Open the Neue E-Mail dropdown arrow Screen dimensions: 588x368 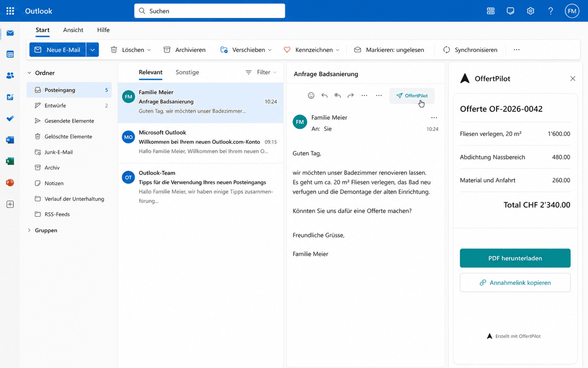point(93,50)
